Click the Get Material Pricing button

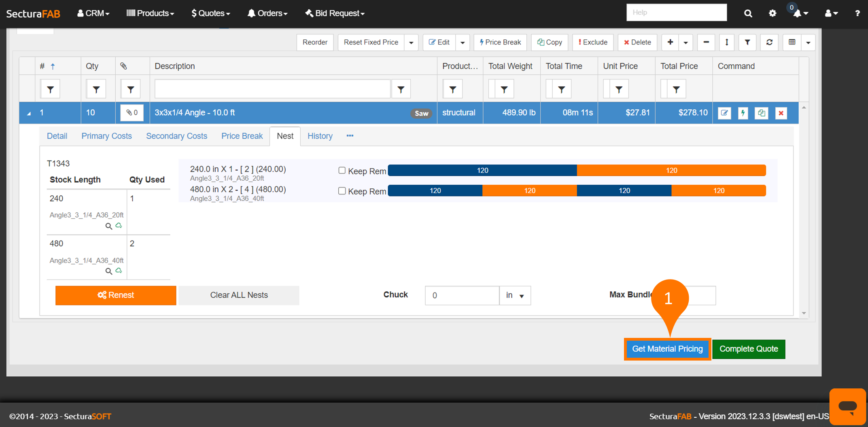tap(667, 349)
